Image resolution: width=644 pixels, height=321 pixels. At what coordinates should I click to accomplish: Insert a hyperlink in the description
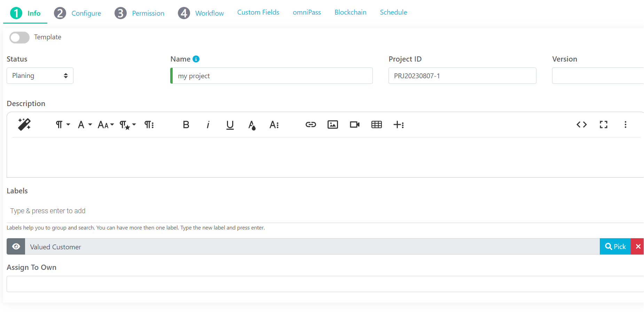point(311,125)
